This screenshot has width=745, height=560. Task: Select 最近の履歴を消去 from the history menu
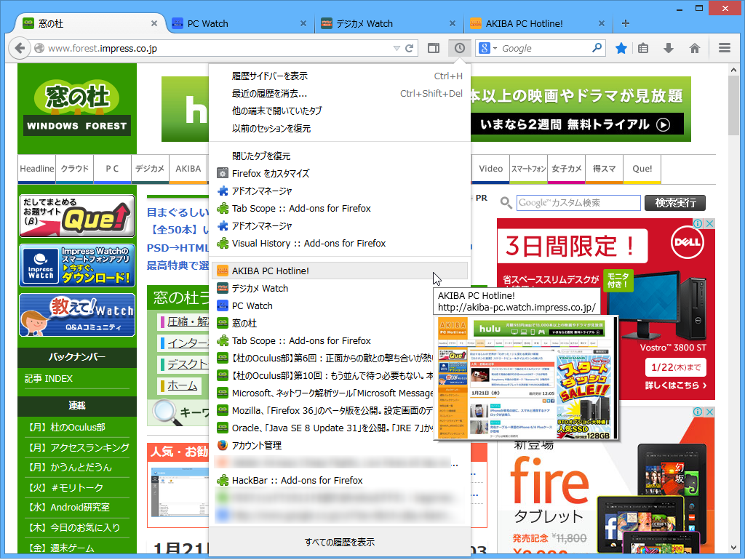pyautogui.click(x=269, y=94)
